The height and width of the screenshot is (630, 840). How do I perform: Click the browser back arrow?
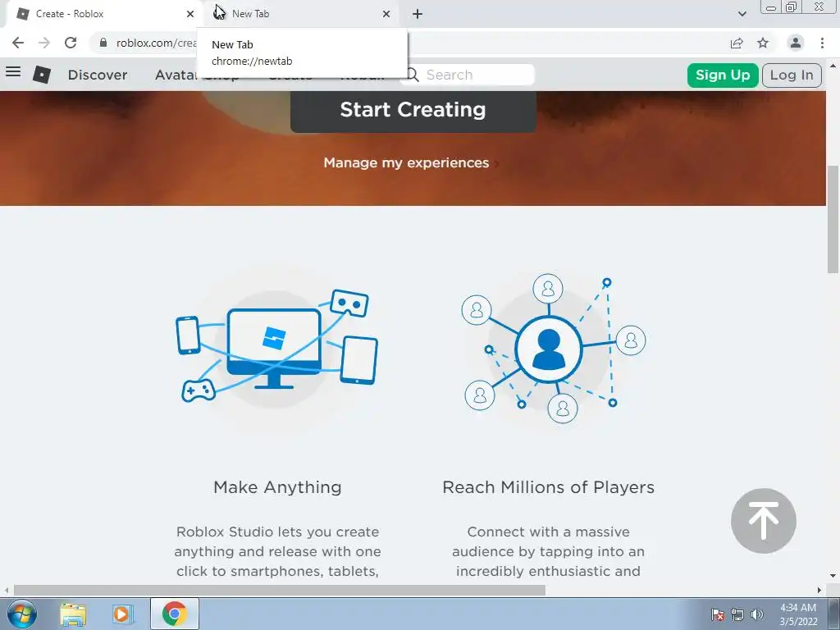pos(18,43)
